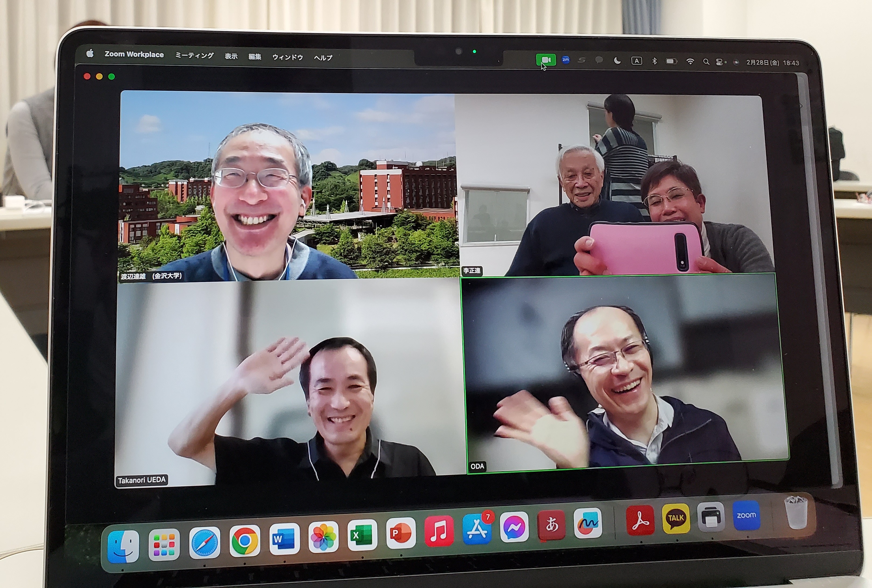Open the Bluetooth status menu
Viewport: 872px width, 588px height.
coord(654,61)
